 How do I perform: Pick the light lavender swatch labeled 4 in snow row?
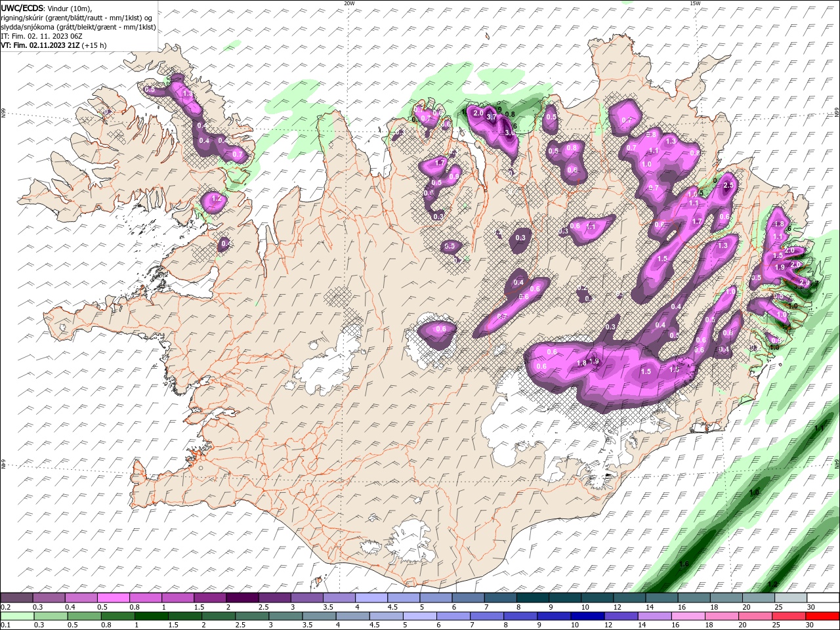[x=370, y=598]
